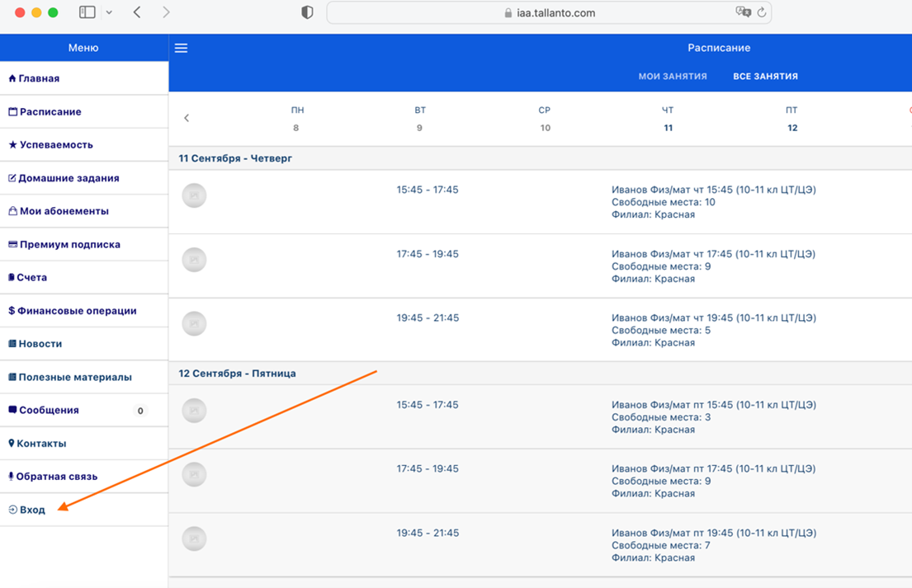Open Сообщения in the side menu
The height and width of the screenshot is (588, 912).
(49, 410)
